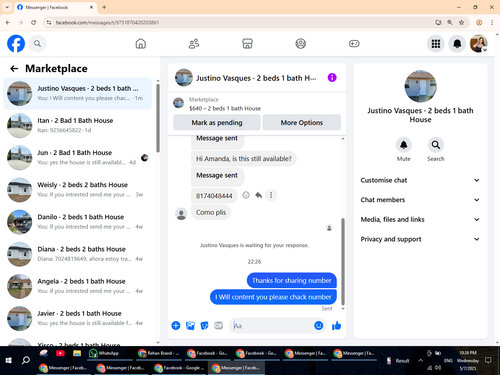500x375 pixels.
Task: Open File Explorer from taskbar
Action: [77, 353]
